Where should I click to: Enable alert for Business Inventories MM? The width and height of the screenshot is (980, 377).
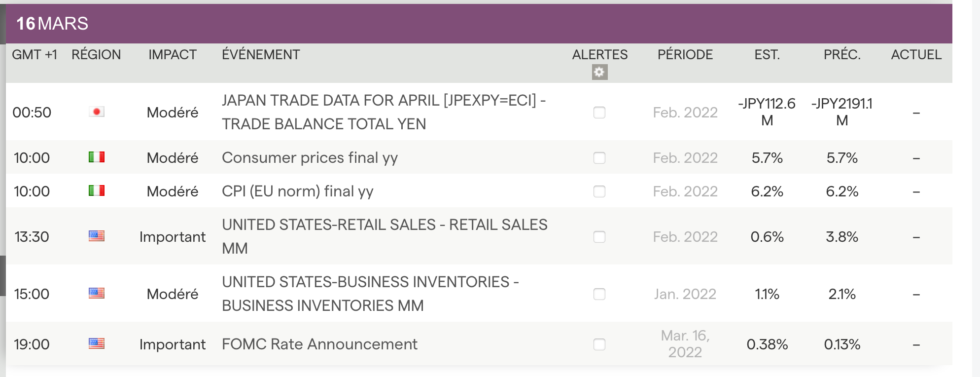(x=599, y=294)
